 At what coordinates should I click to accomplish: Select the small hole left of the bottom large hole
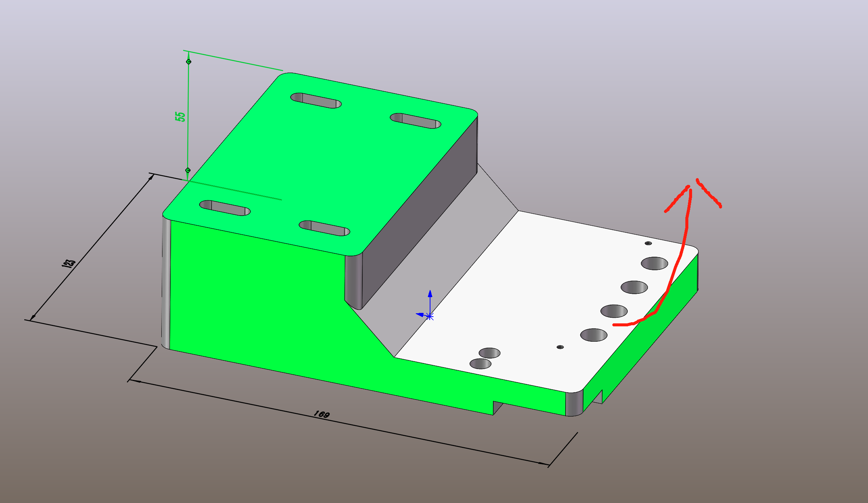[560, 347]
